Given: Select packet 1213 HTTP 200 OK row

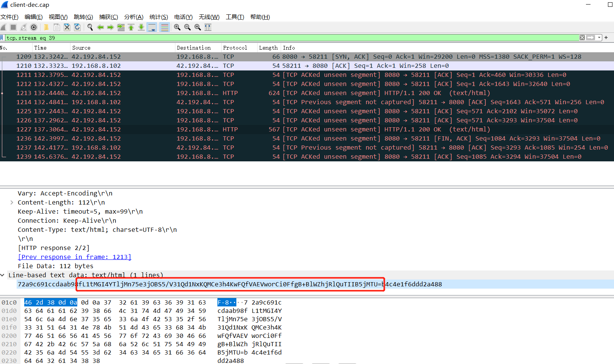Looking at the screenshot, I should pyautogui.click(x=307, y=93).
